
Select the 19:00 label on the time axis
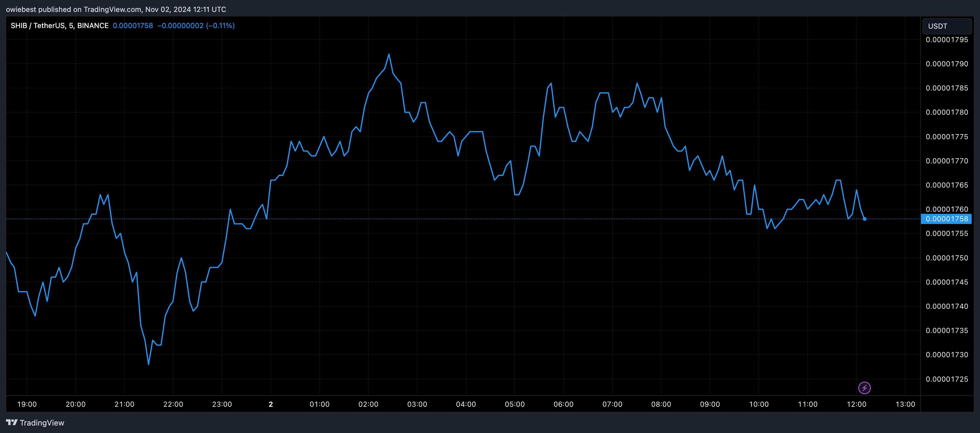coord(28,404)
